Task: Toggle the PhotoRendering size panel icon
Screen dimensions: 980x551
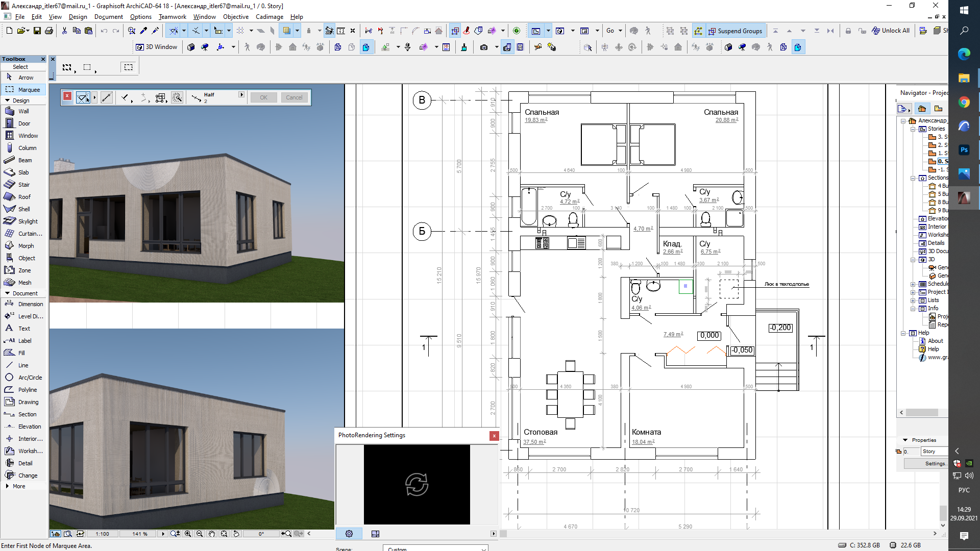Action: [375, 534]
